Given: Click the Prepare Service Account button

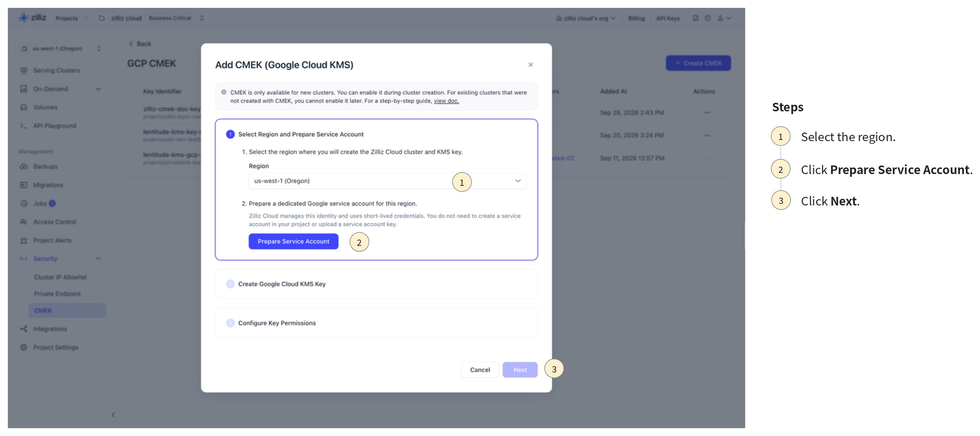Looking at the screenshot, I should 293,242.
